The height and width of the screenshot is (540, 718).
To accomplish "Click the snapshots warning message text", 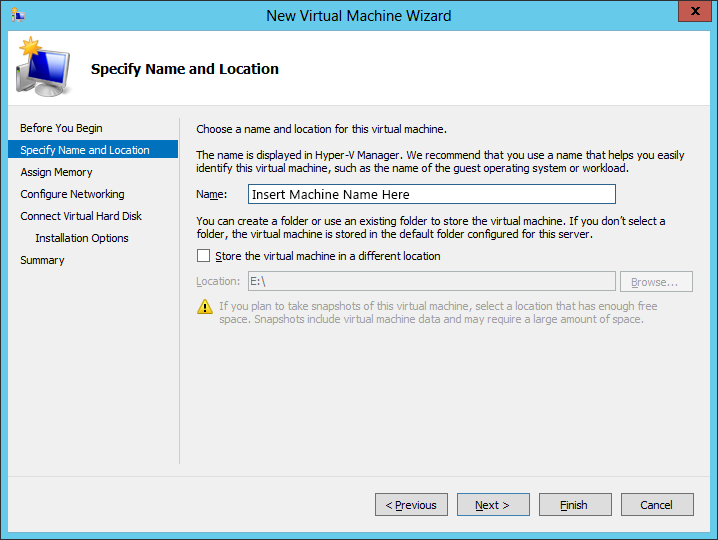I will [438, 312].
